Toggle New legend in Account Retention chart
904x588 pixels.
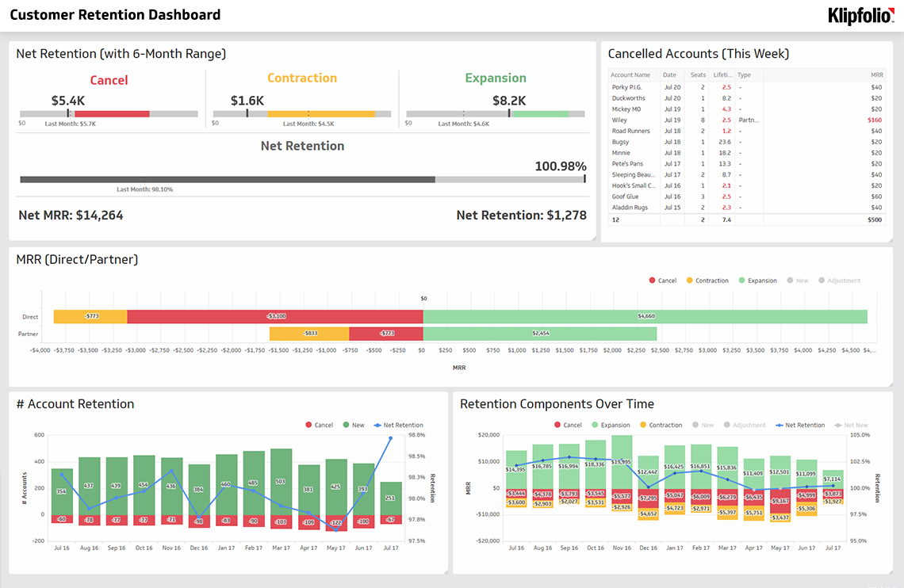click(354, 425)
